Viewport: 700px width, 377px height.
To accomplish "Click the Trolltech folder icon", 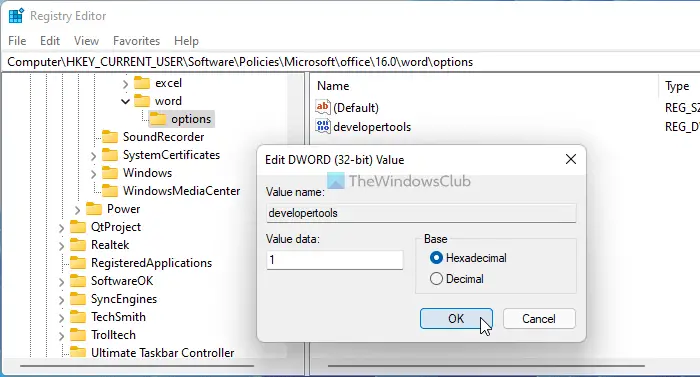I will pos(78,335).
